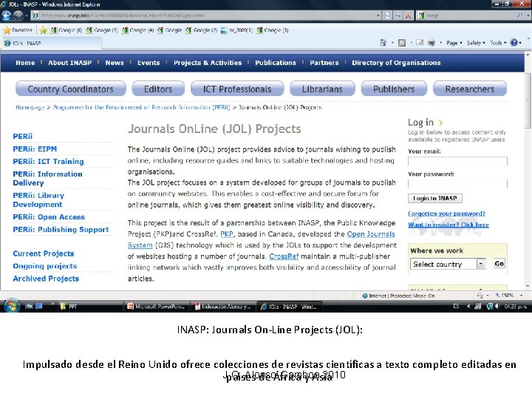Click the Read Mail envelope icon

pyautogui.click(x=420, y=43)
